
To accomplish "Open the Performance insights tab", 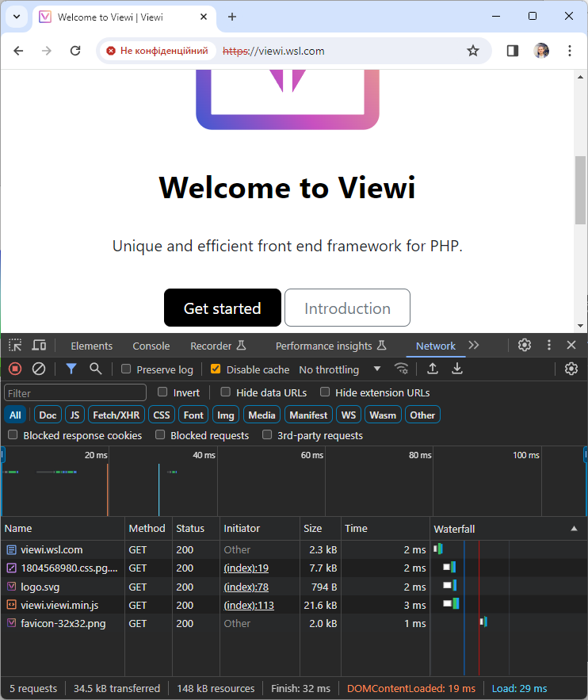I will point(330,346).
